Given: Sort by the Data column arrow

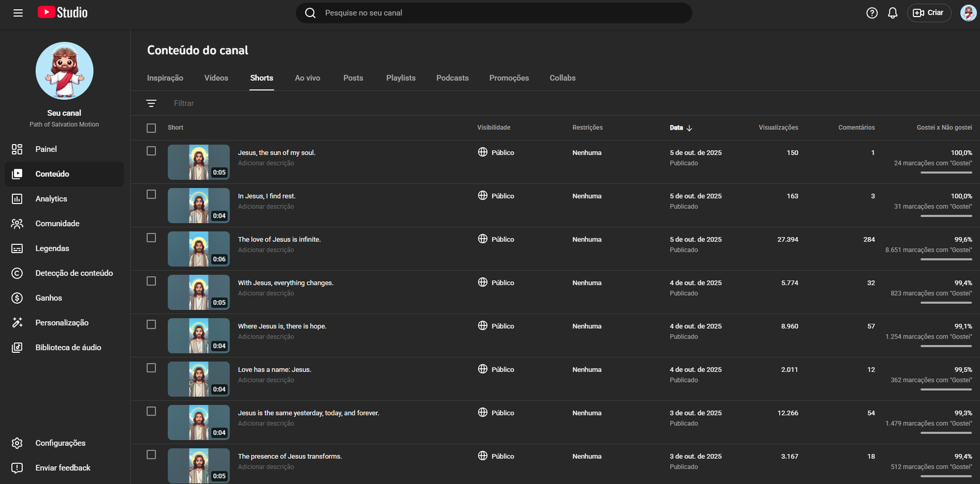Looking at the screenshot, I should (689, 128).
